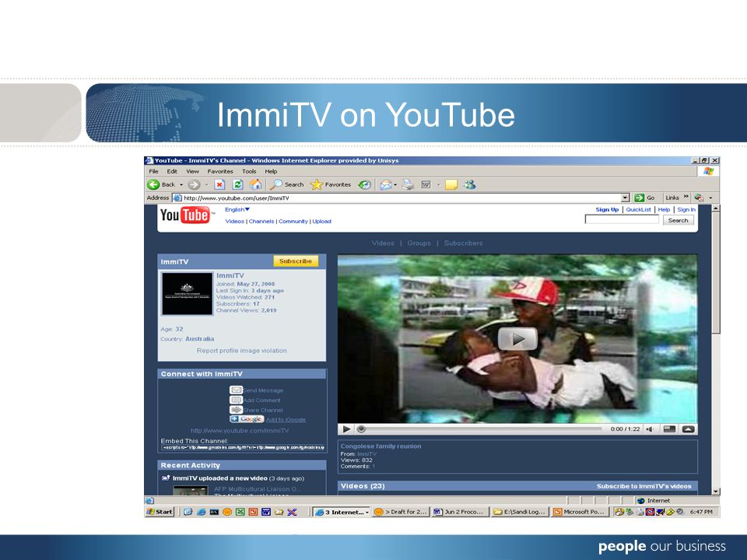This screenshot has height=560, width=747.
Task: Click in the YouTube search field
Action: pyautogui.click(x=622, y=219)
